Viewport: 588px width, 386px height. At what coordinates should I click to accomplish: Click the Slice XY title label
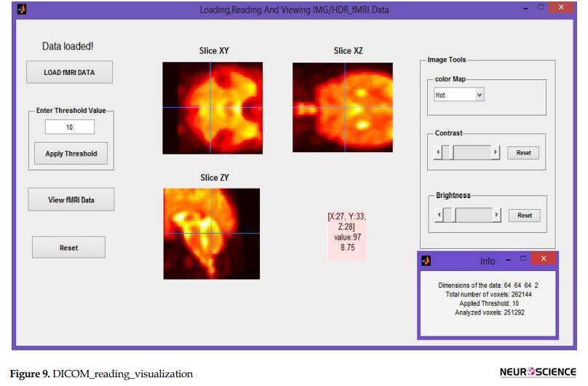point(214,51)
